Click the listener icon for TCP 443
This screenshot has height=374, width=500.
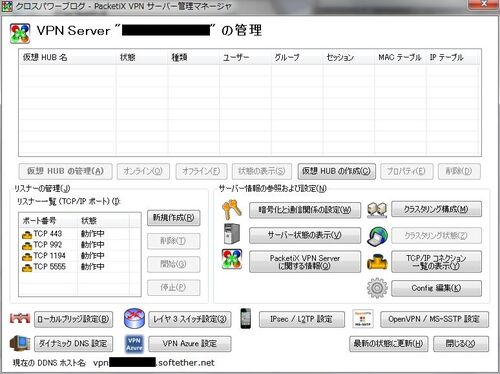27,235
